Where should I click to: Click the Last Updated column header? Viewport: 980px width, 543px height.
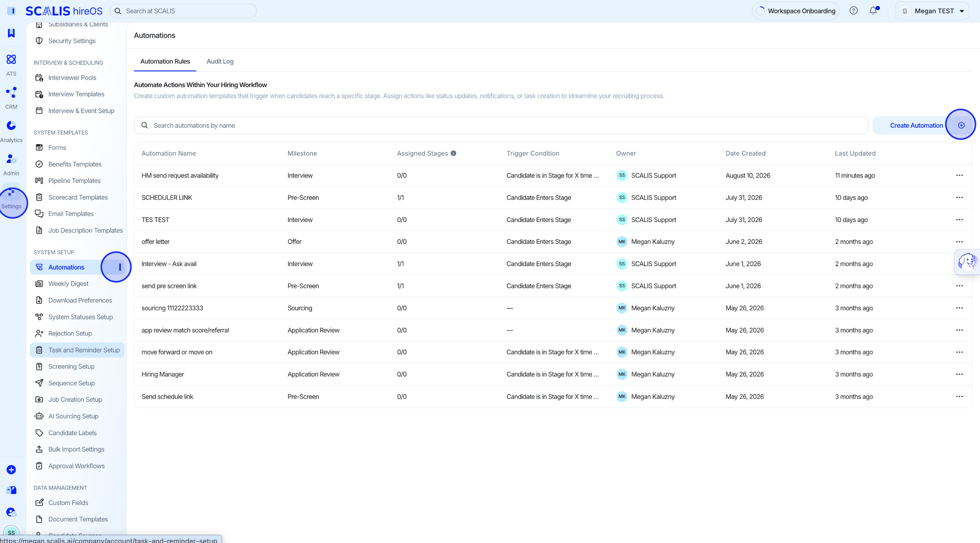click(x=855, y=153)
